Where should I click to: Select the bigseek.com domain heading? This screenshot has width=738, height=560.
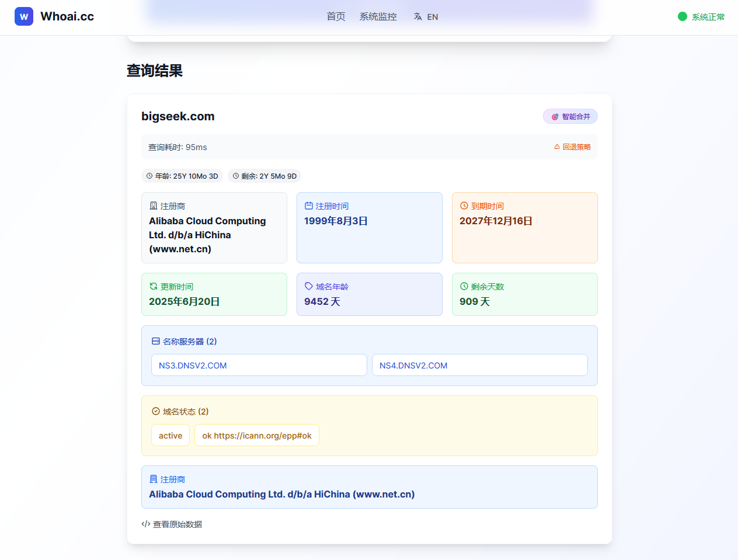(x=178, y=116)
